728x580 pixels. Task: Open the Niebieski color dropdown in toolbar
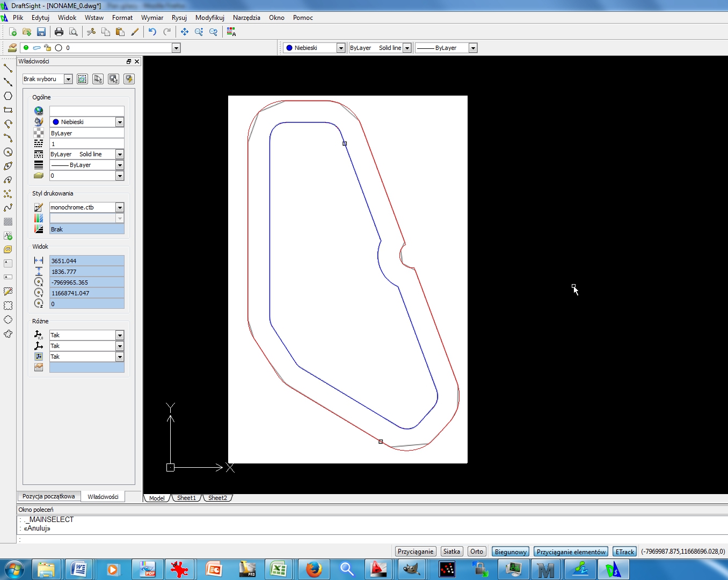pos(340,48)
